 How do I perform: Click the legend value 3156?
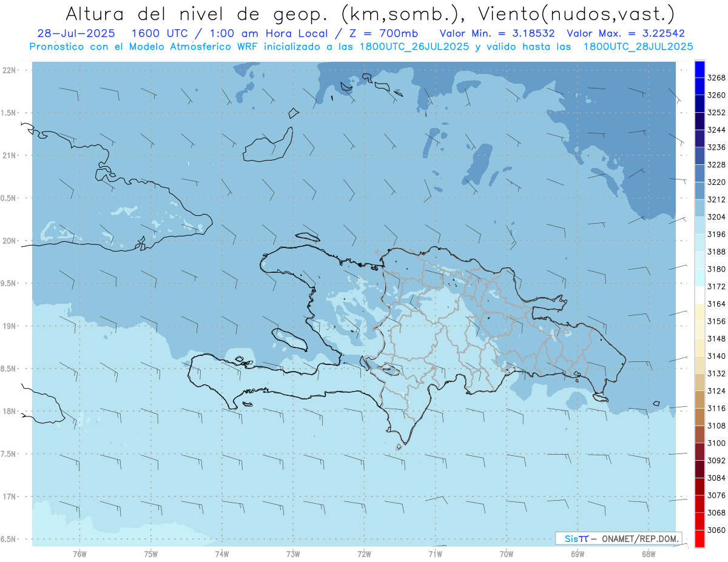[716, 321]
